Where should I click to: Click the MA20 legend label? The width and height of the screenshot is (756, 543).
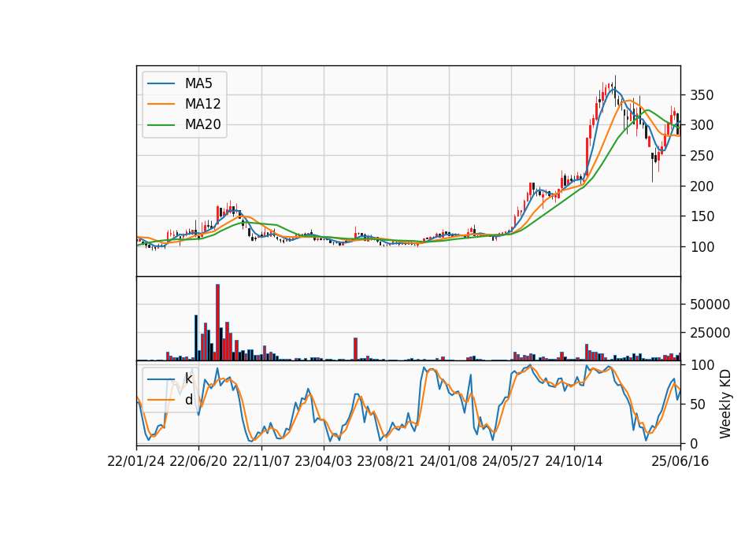click(x=202, y=124)
